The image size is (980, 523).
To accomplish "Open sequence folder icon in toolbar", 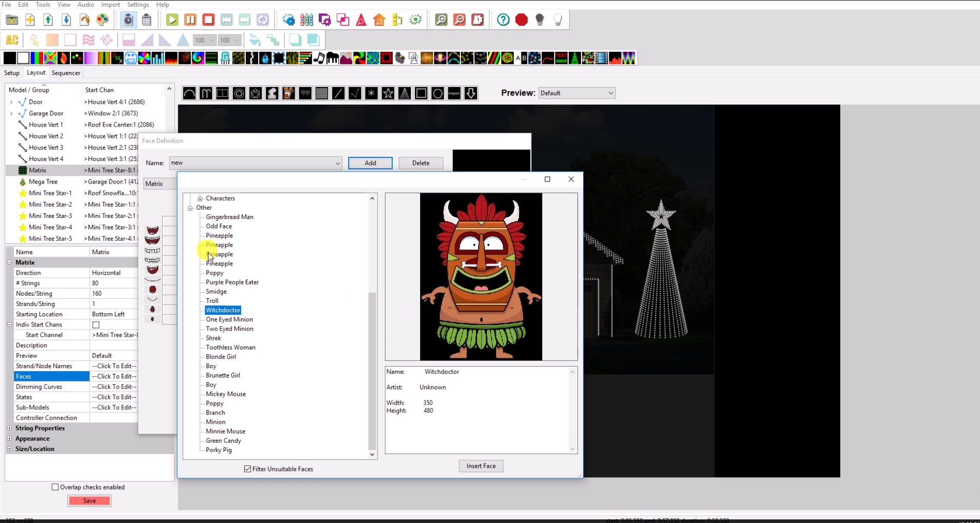I will [x=12, y=20].
